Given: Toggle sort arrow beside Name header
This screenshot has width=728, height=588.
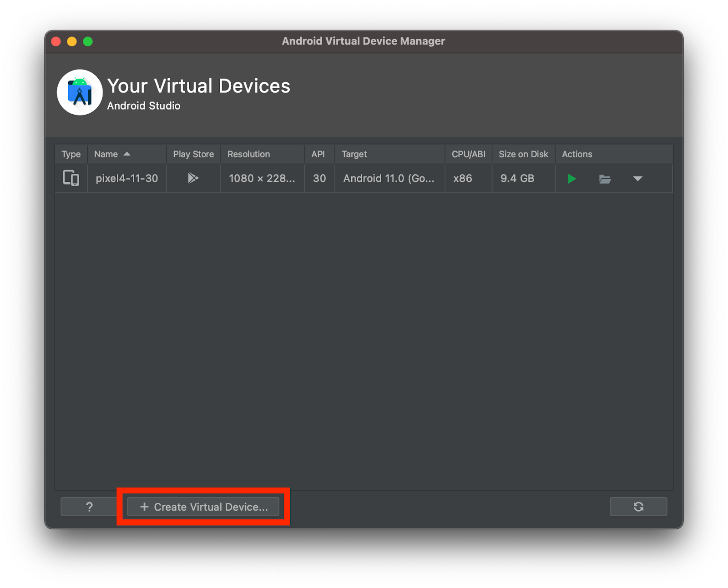Looking at the screenshot, I should 127,154.
